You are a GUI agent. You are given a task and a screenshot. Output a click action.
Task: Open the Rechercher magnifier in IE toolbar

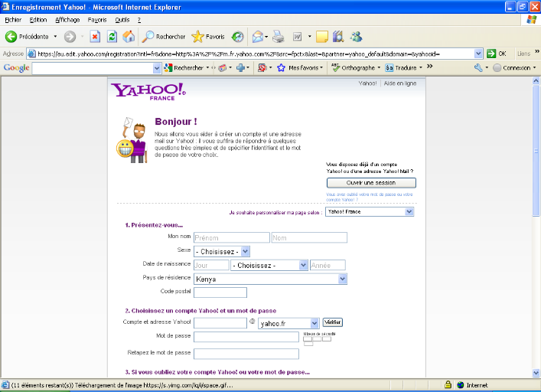pyautogui.click(x=148, y=37)
